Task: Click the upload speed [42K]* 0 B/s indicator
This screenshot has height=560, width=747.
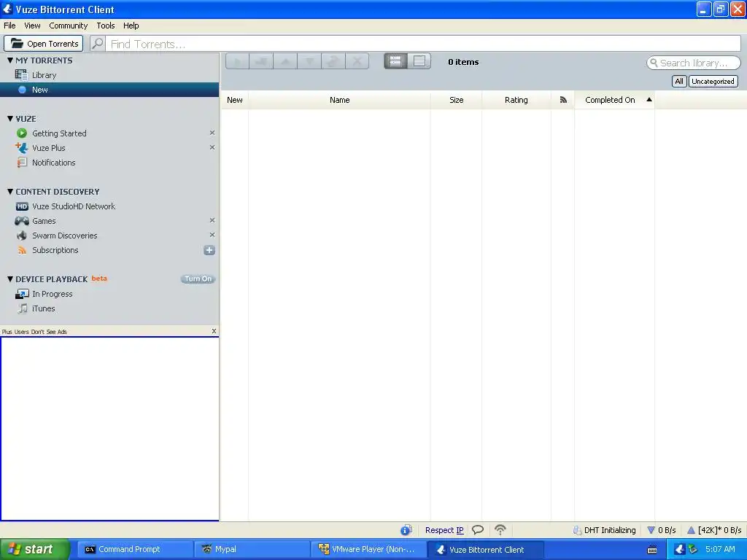Action: [714, 530]
